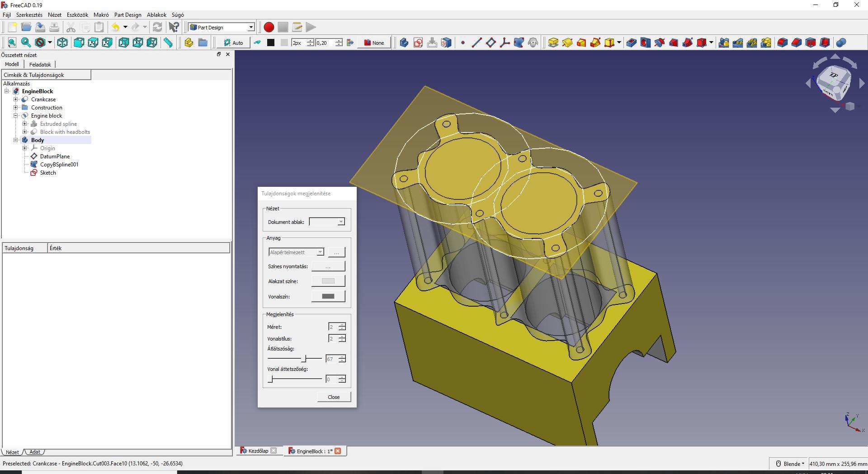Click the undo arrow icon
The width and height of the screenshot is (868, 474).
click(116, 27)
